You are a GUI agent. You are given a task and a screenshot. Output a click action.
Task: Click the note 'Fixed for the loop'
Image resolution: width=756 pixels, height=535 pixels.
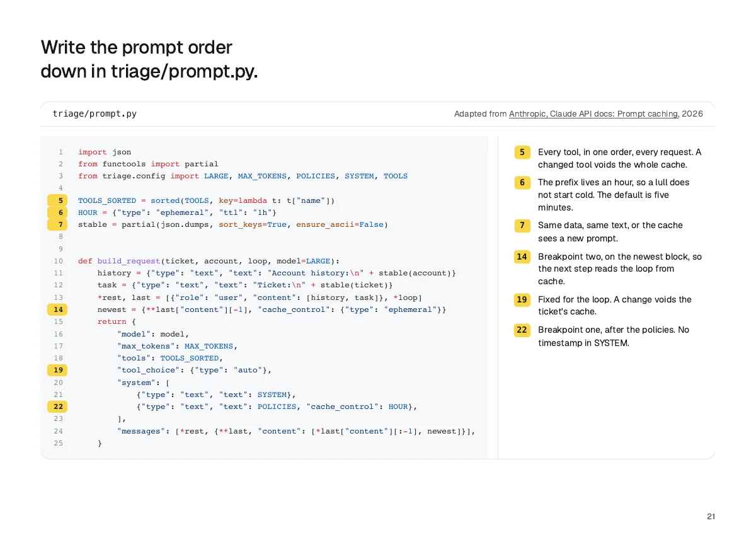pos(614,306)
